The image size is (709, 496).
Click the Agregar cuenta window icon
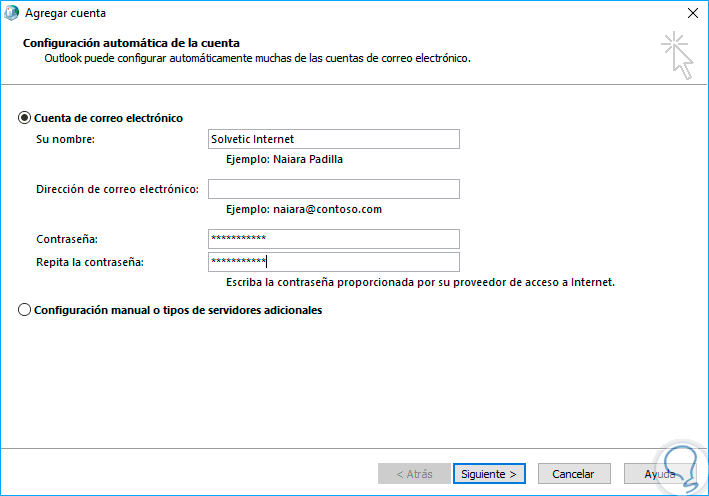click(14, 14)
